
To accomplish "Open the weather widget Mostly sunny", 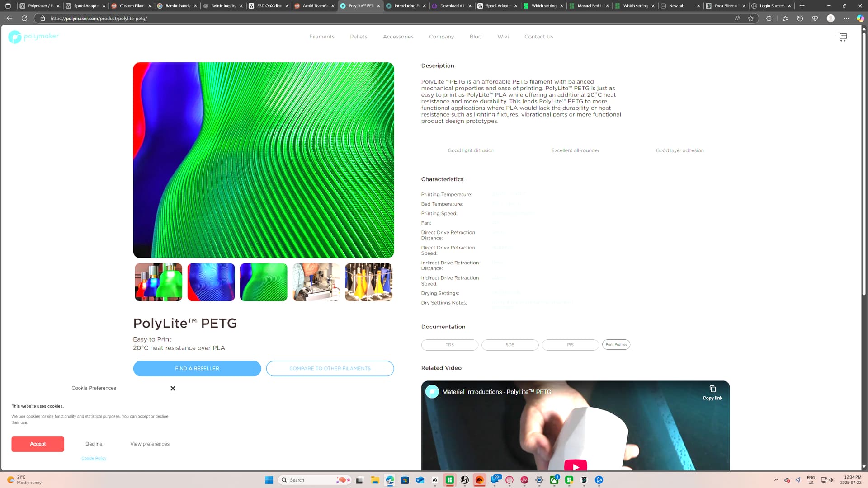I will point(25,480).
